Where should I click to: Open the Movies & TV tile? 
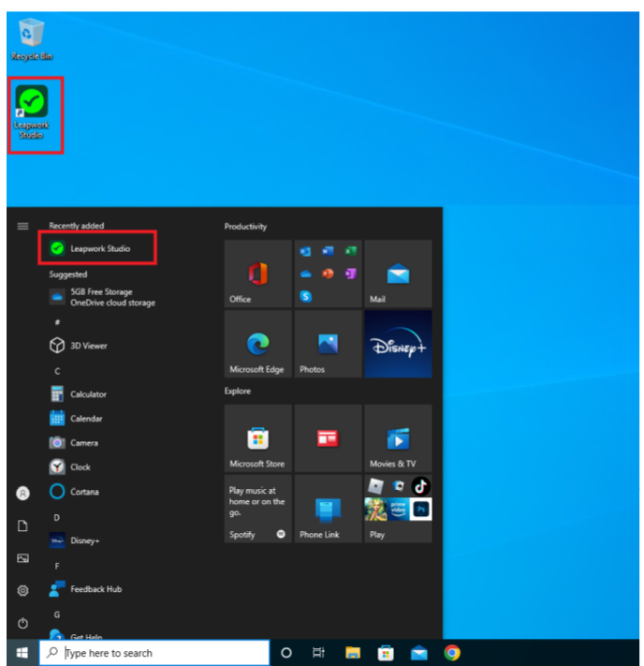click(398, 438)
